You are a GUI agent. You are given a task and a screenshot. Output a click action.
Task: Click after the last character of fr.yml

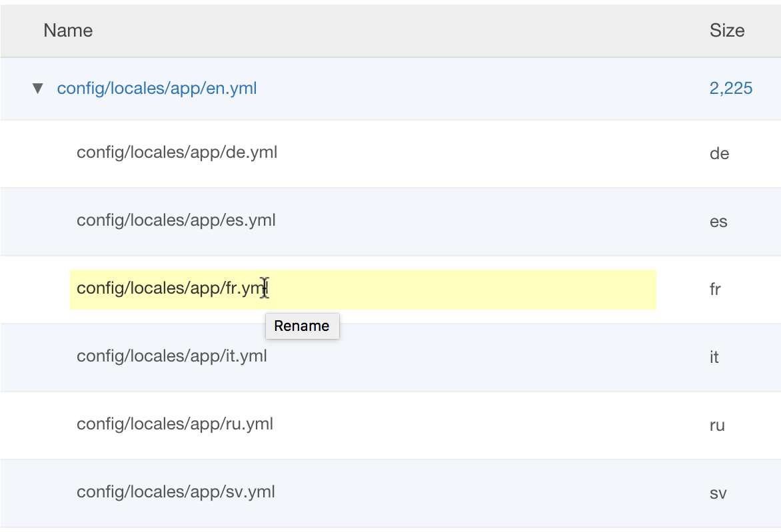[x=268, y=288]
